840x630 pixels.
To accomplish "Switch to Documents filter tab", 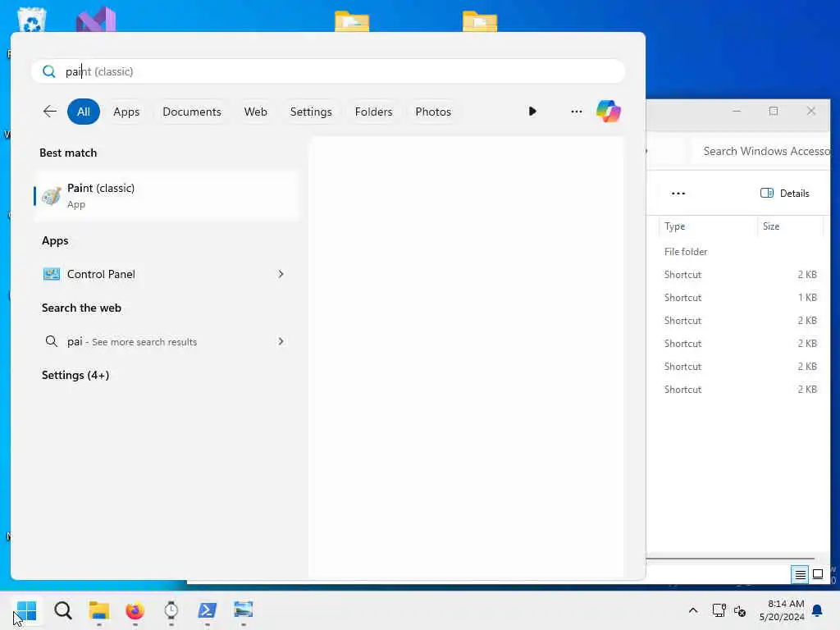I will tap(192, 112).
